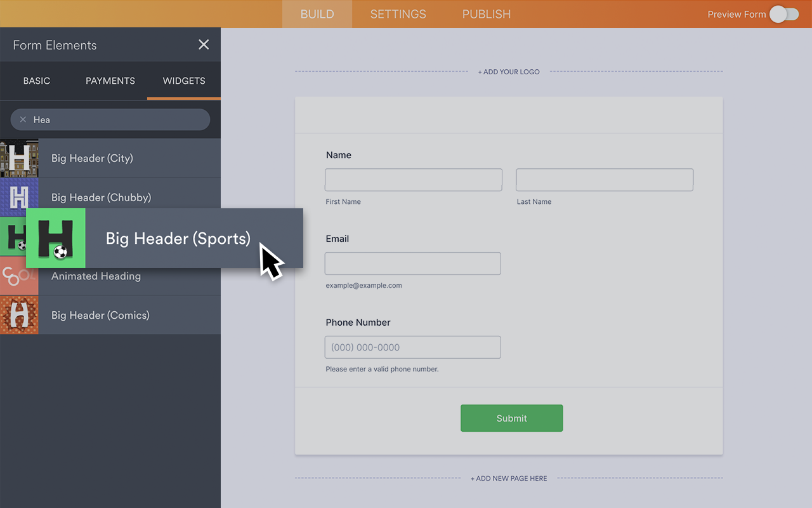
Task: Click the Phone Number input field
Action: pyautogui.click(x=412, y=347)
